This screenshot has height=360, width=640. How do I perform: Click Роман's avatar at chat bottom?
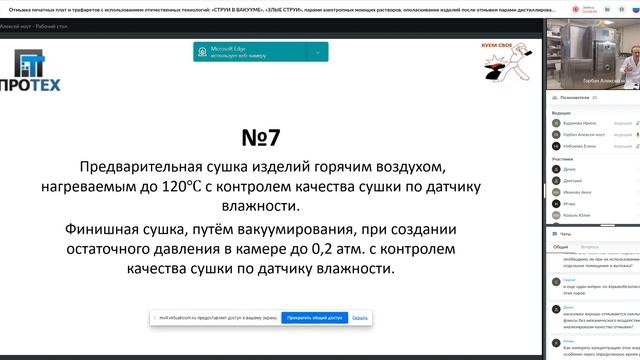pos(556,343)
